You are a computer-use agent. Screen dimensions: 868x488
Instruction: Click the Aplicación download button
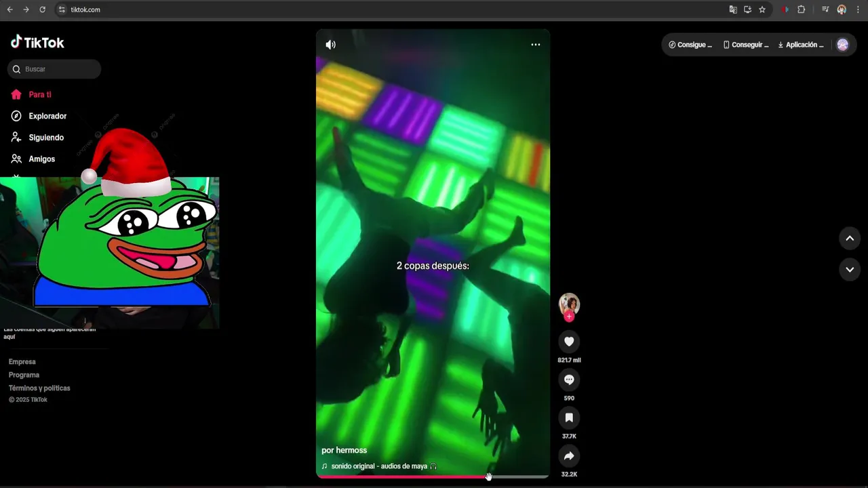point(801,45)
